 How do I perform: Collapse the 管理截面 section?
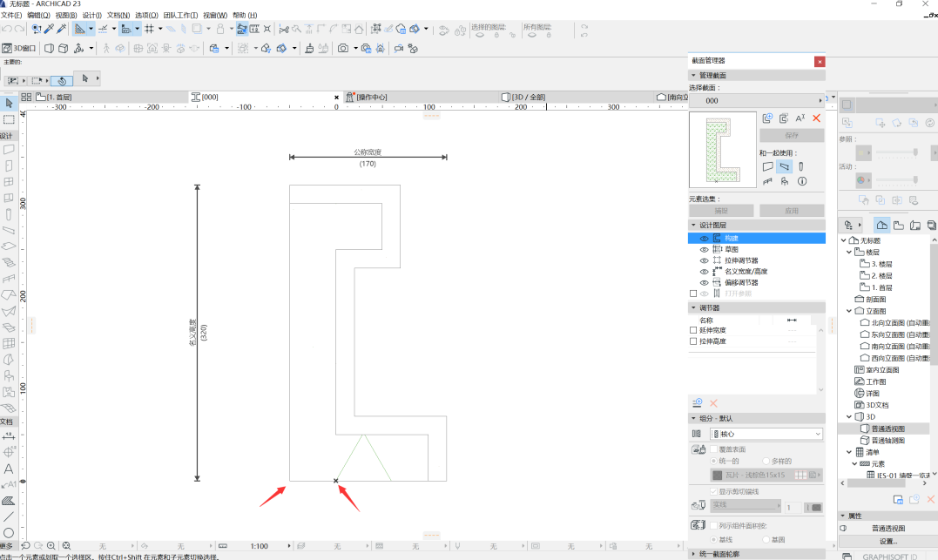pyautogui.click(x=694, y=76)
